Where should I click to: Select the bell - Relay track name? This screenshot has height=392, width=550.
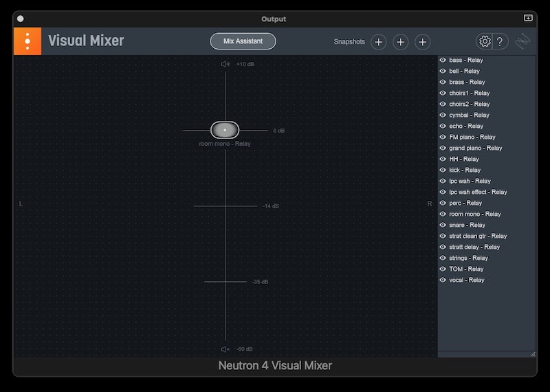(x=465, y=71)
